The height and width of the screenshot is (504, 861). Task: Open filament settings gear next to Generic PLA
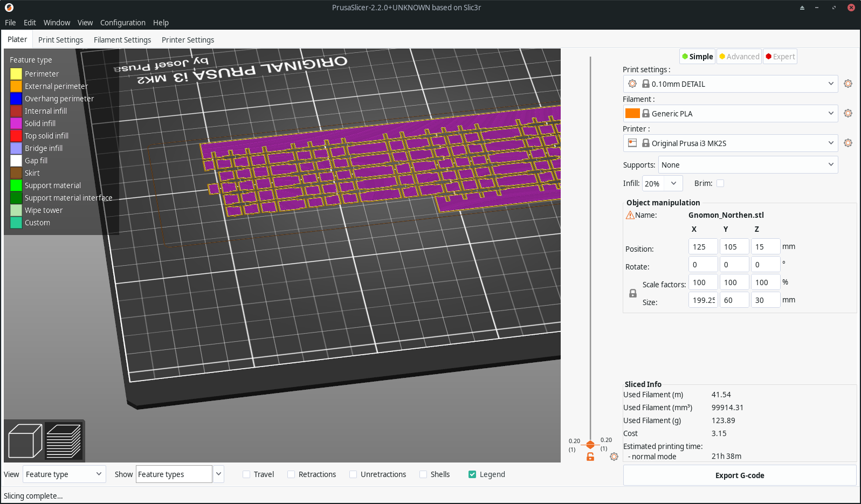coord(848,113)
